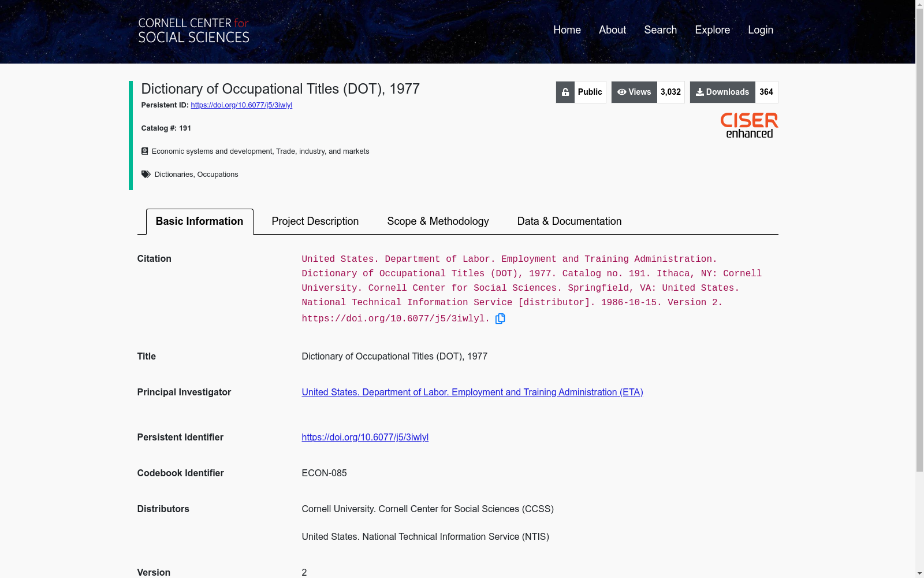Switch to the Project Description tab

[x=315, y=221]
